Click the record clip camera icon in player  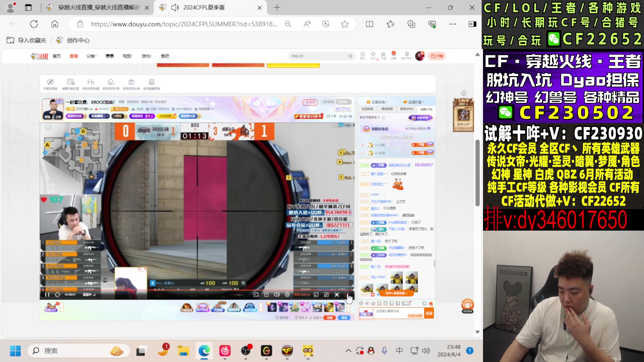[x=256, y=295]
